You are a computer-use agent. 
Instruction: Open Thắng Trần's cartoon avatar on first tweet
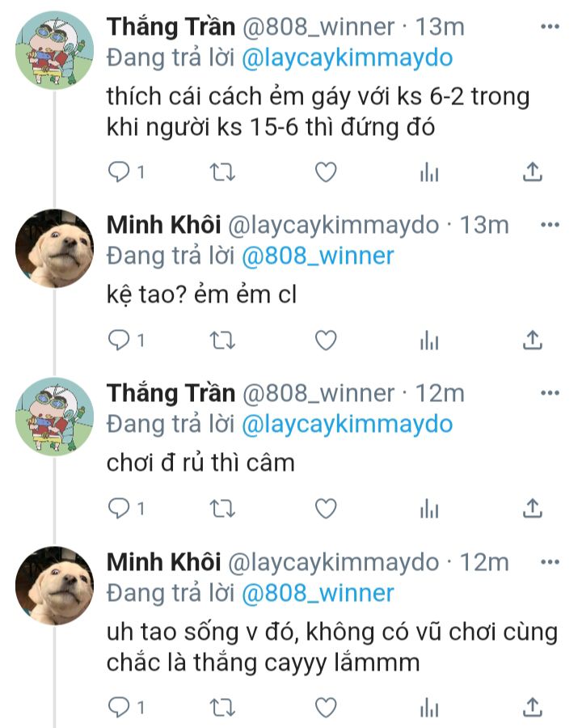(x=55, y=50)
